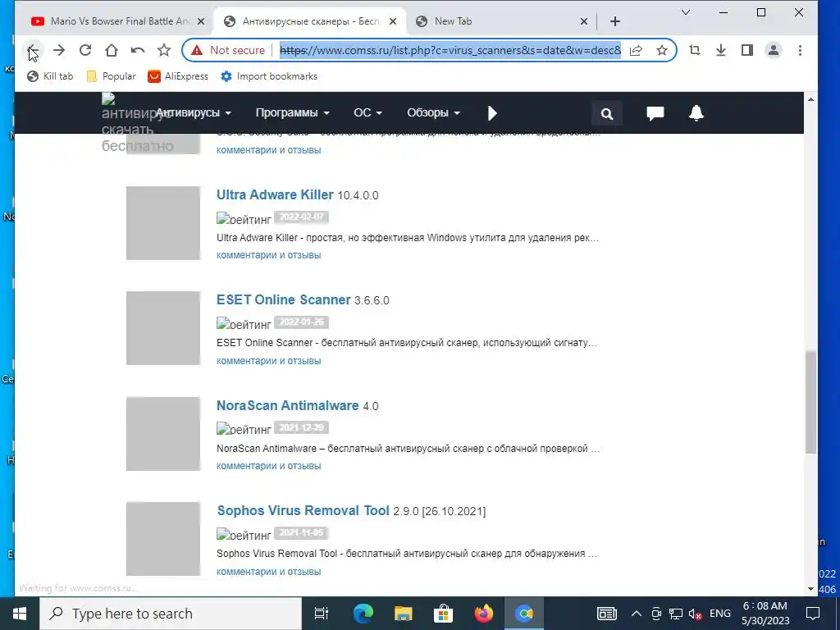Viewport: 840px width, 630px height.
Task: Go forward with the browser forward arrow
Action: coord(59,50)
